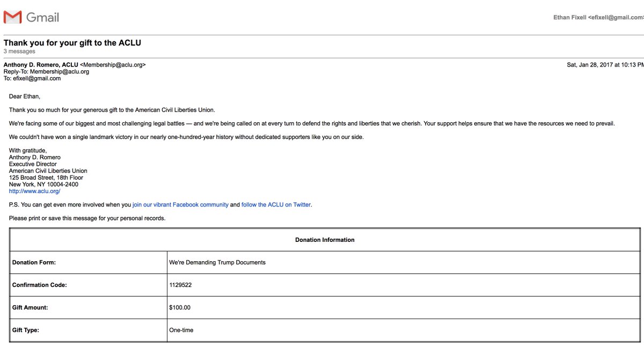This screenshot has height=347, width=644.
Task: Open the http://www.aclu.org/ link
Action: pos(34,191)
